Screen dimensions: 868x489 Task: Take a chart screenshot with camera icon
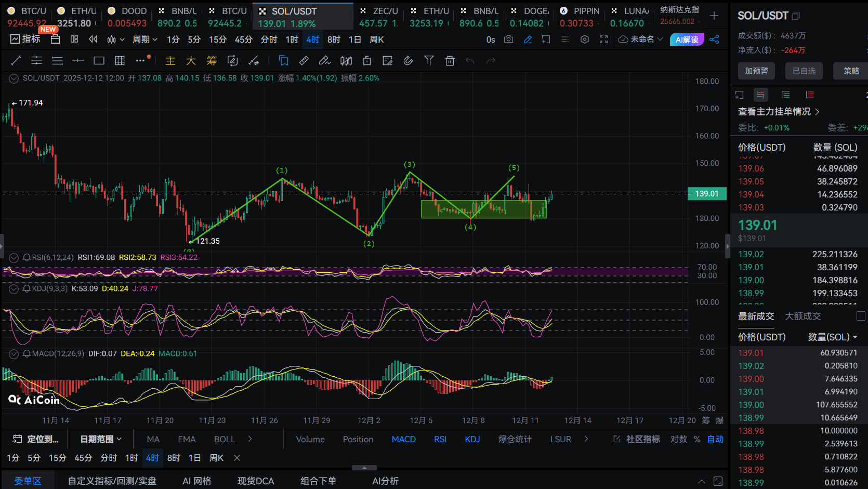[x=508, y=39]
